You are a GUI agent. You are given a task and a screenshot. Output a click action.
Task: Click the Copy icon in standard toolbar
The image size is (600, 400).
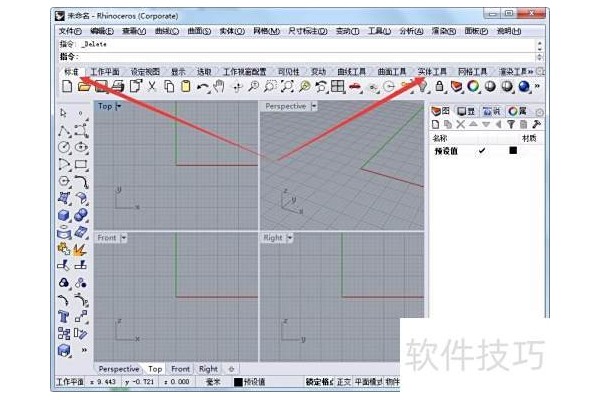pos(169,86)
